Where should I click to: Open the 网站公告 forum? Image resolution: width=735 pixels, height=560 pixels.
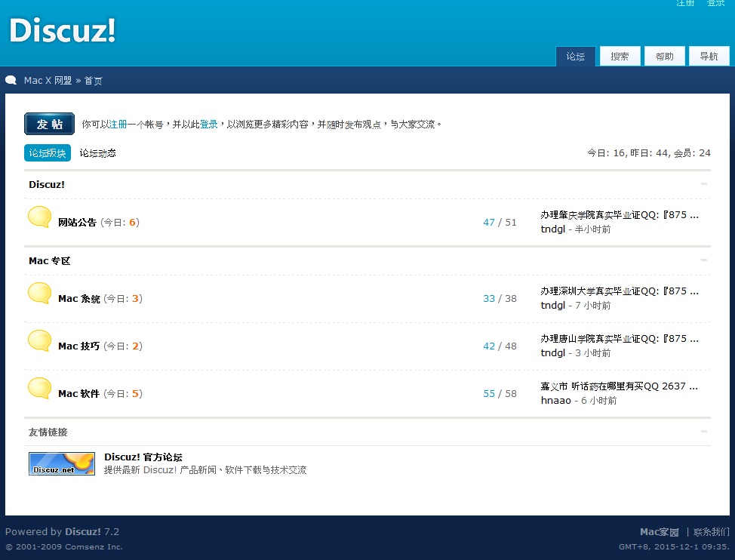pyautogui.click(x=77, y=222)
